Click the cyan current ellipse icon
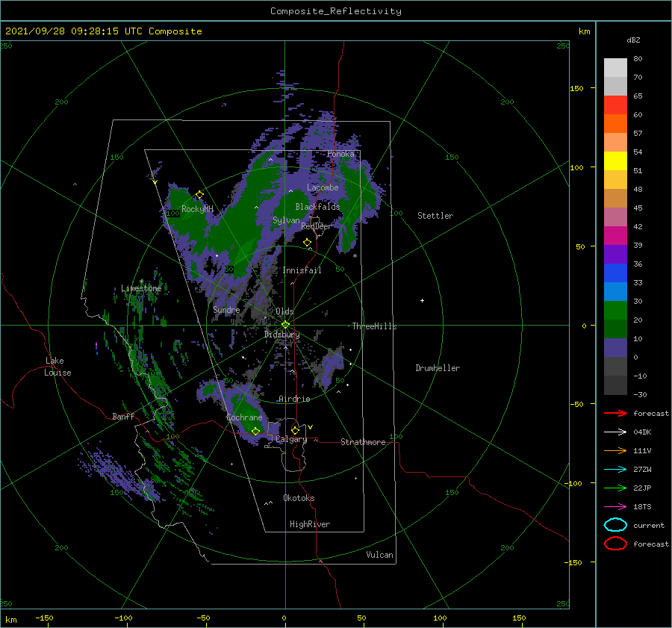This screenshot has width=672, height=628. (615, 525)
